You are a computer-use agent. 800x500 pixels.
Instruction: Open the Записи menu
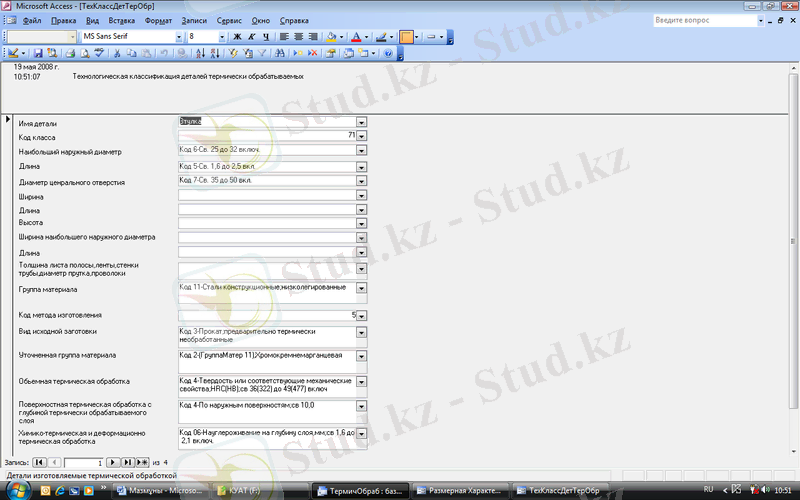pos(194,21)
